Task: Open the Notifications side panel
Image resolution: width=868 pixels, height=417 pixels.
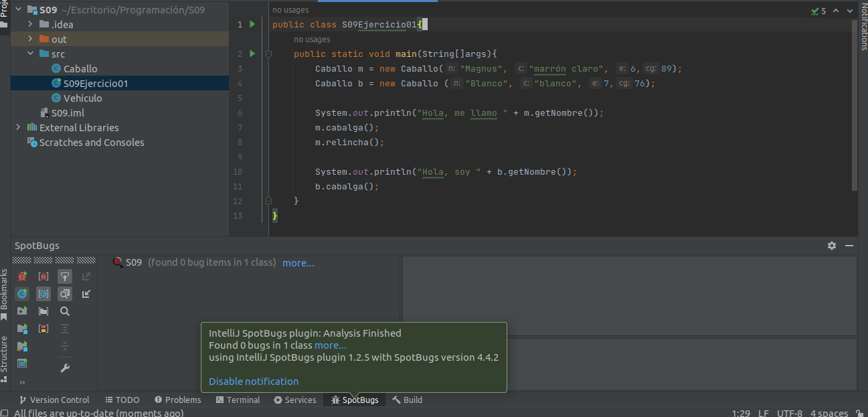Action: (x=863, y=27)
